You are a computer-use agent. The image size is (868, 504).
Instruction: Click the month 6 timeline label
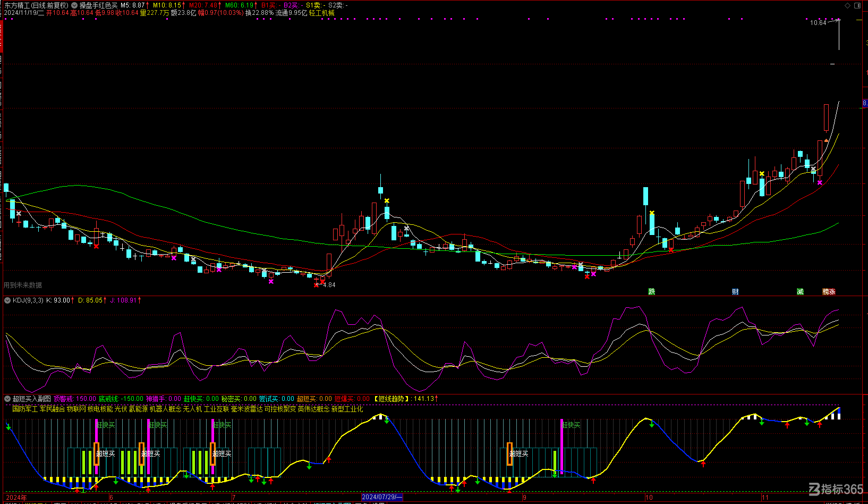(x=111, y=498)
